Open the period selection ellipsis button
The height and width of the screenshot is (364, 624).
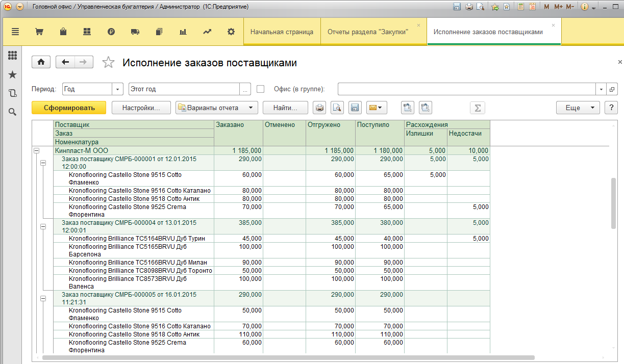click(245, 89)
